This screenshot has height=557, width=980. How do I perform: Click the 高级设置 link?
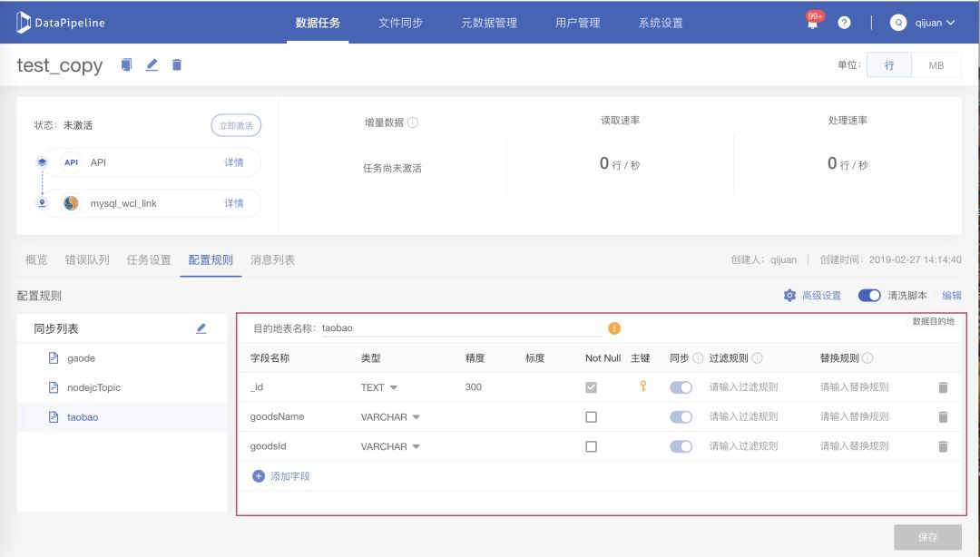(821, 295)
